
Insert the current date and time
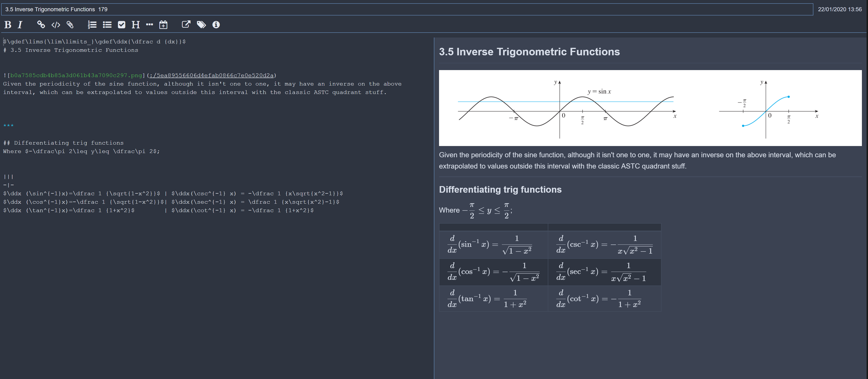[163, 25]
